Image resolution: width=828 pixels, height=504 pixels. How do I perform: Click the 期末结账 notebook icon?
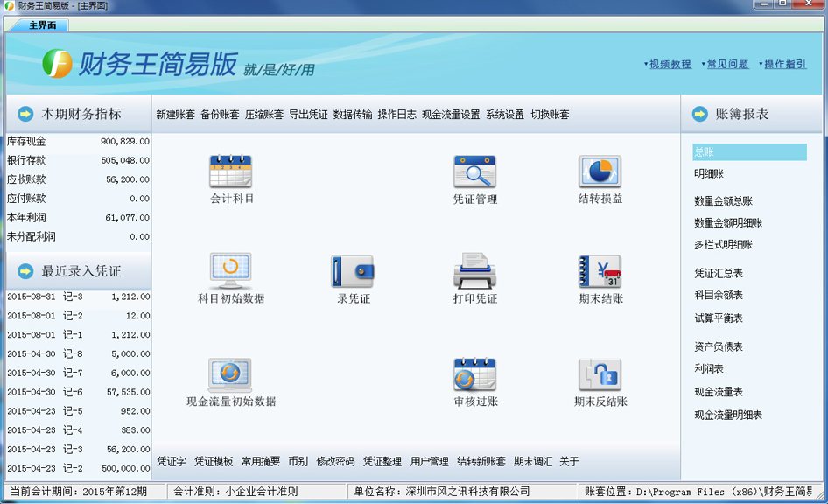pos(600,271)
